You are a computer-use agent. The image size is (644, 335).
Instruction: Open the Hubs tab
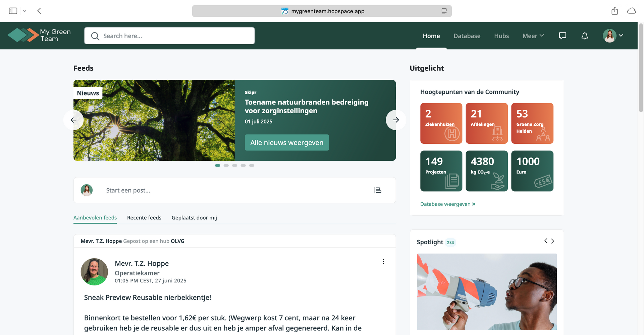click(x=501, y=36)
